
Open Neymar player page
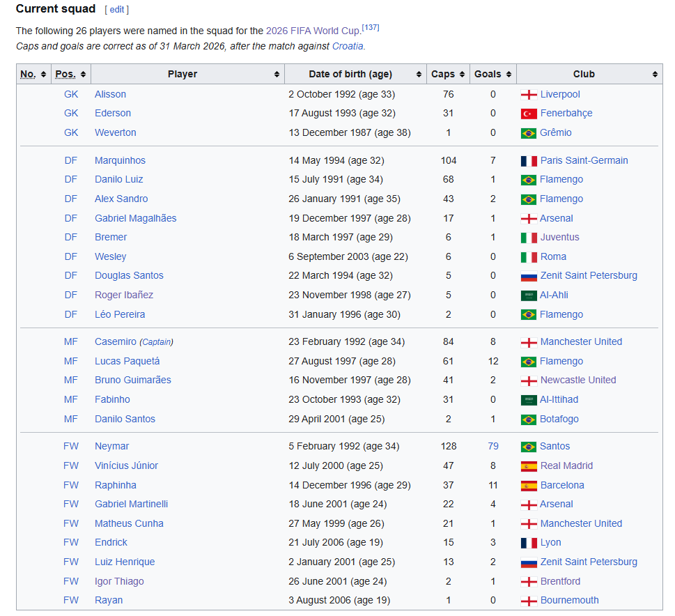[x=112, y=447]
